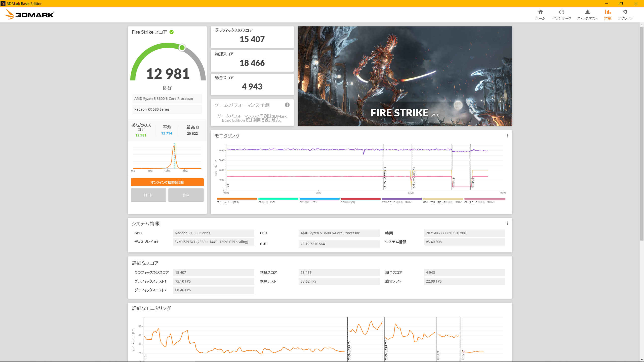Click combined test value 22.99 FPS
The image size is (644, 362).
[x=464, y=281]
